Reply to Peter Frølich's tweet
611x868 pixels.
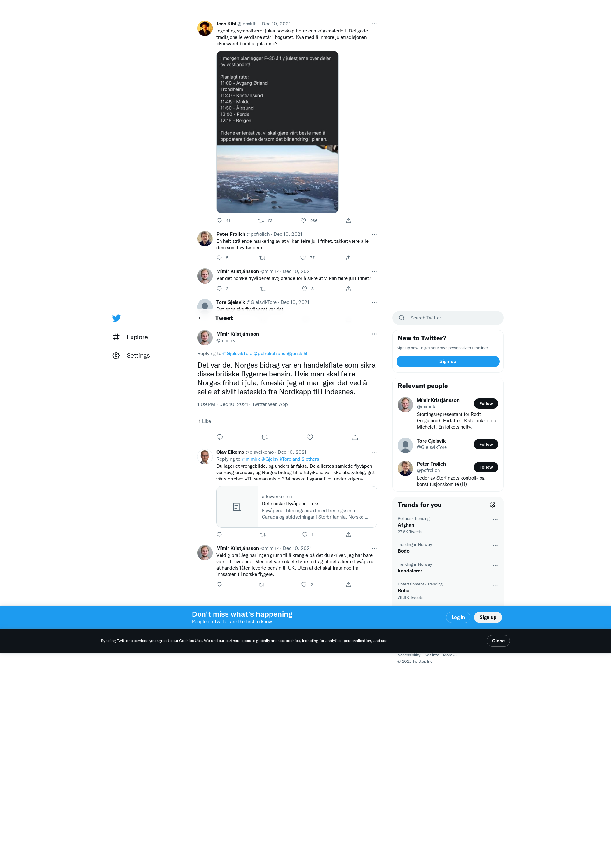point(219,258)
